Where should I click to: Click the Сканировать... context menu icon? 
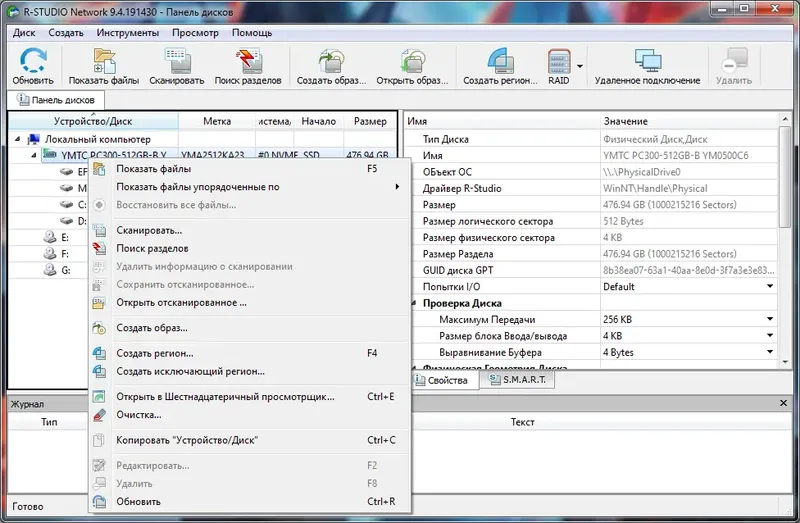point(99,231)
